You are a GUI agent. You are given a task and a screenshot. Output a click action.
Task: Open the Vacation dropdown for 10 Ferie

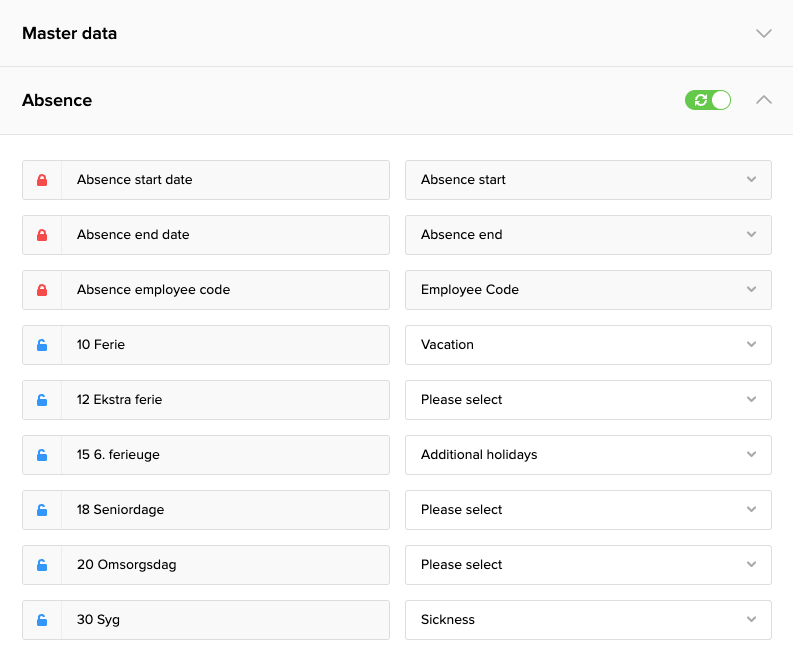coord(588,345)
